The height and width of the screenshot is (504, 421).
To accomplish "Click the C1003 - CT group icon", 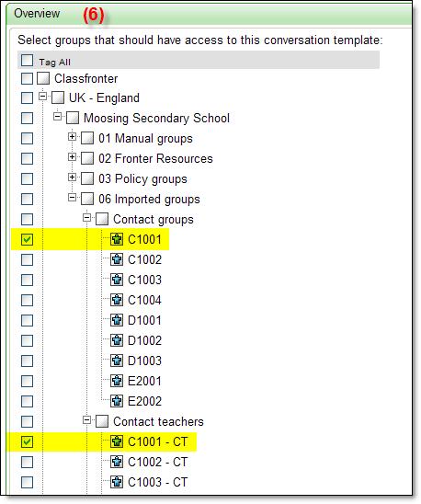I will tap(117, 482).
